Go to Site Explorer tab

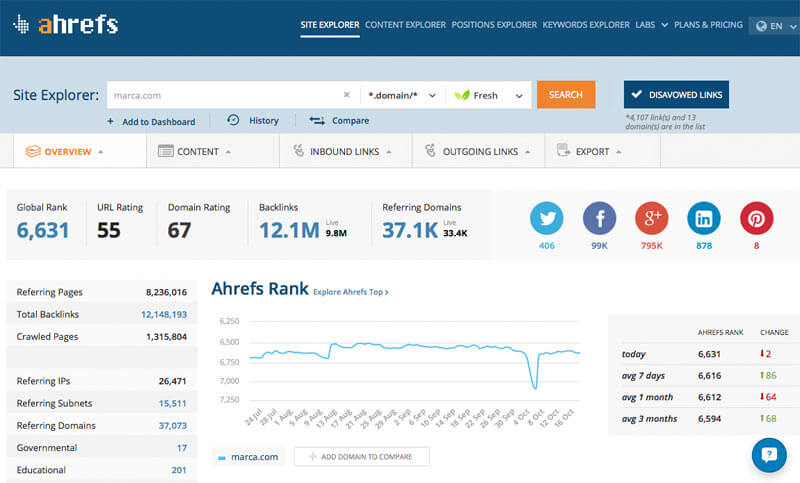tap(330, 24)
